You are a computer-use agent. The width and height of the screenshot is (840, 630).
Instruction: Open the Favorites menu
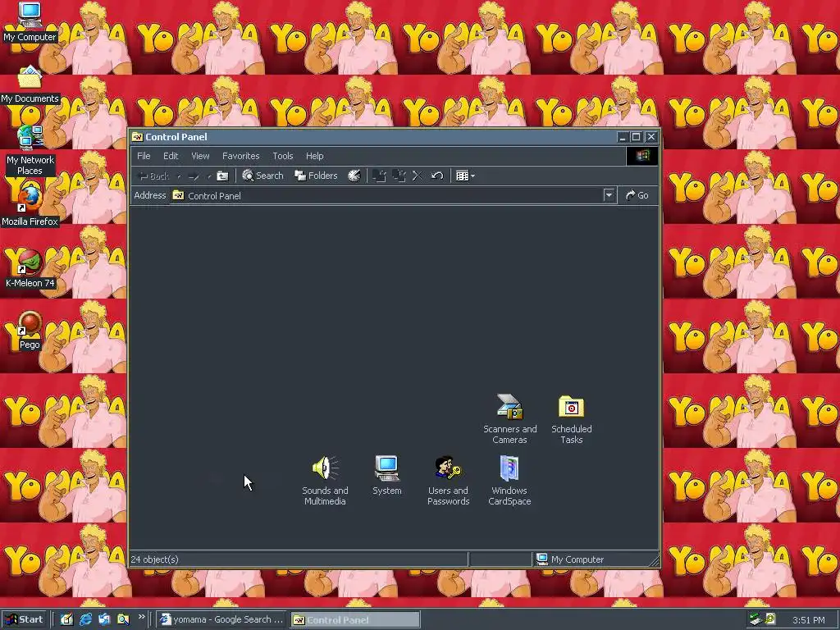coord(240,156)
